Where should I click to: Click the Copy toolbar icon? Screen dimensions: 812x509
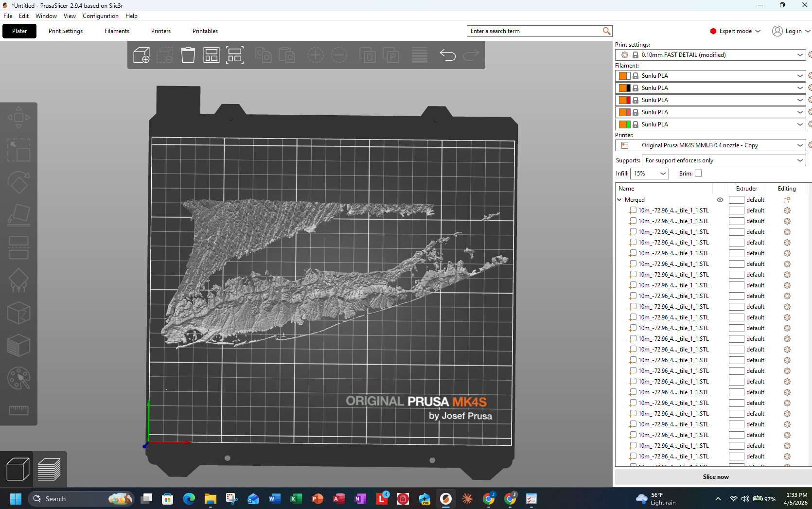[x=263, y=55]
